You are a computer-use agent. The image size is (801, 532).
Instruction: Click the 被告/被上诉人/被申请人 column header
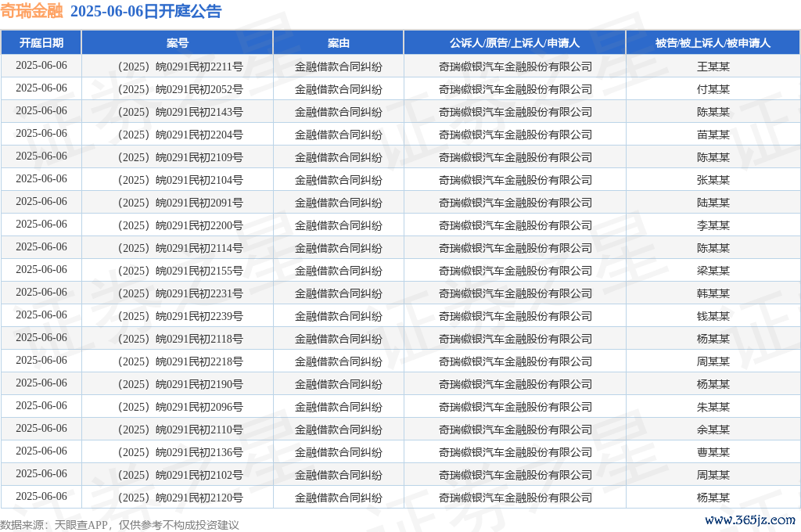pos(713,43)
